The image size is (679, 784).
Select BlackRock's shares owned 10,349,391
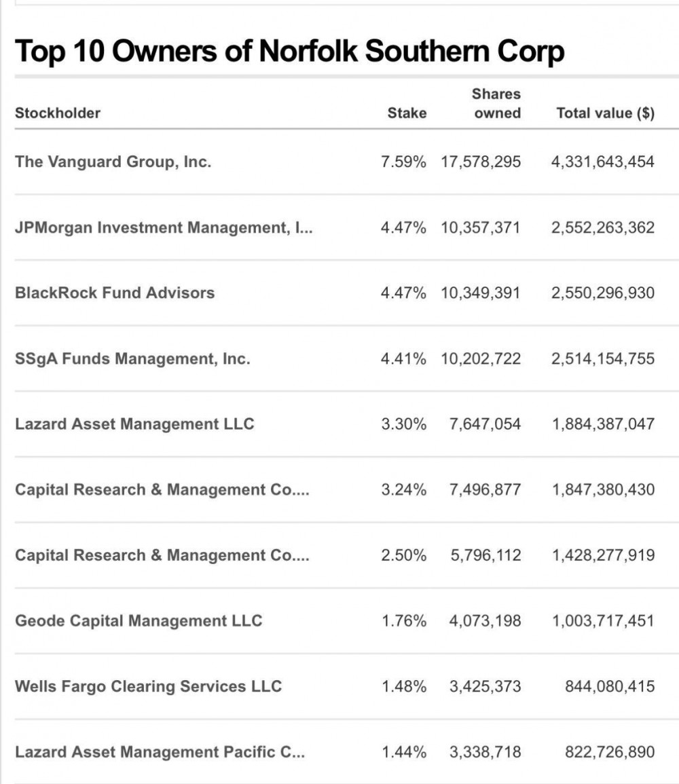(x=481, y=293)
